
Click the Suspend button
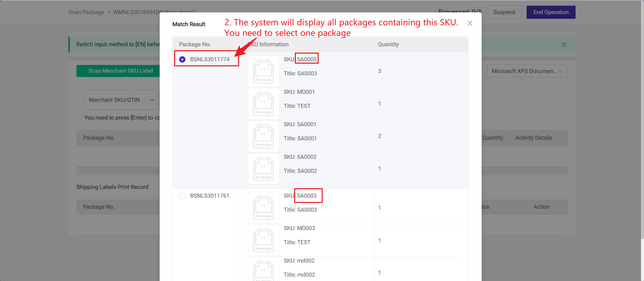504,12
